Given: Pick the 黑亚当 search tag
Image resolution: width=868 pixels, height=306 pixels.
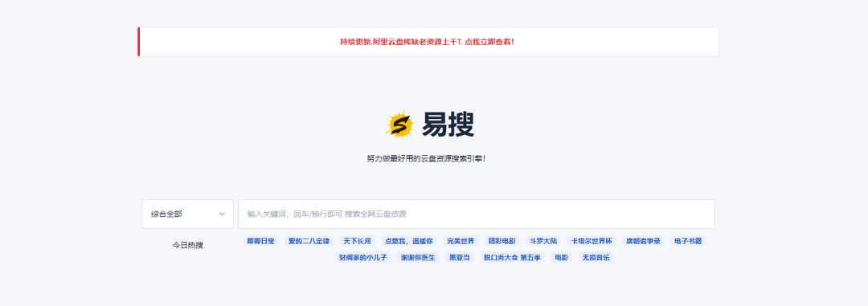Looking at the screenshot, I should [460, 257].
